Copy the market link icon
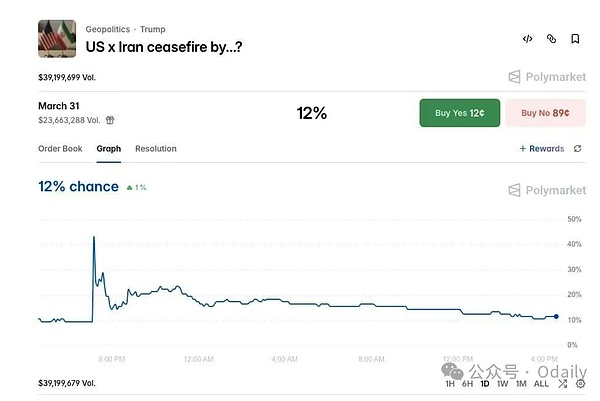 pos(551,39)
